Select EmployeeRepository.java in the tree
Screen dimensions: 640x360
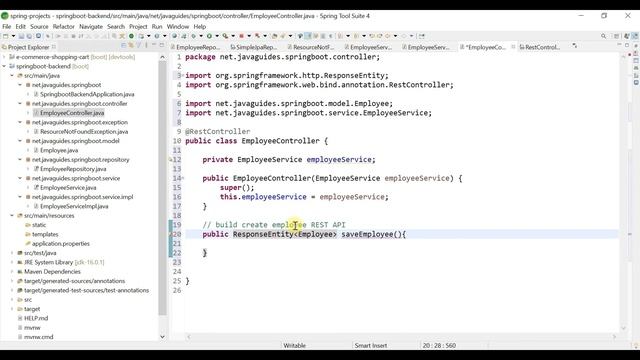(x=73, y=169)
